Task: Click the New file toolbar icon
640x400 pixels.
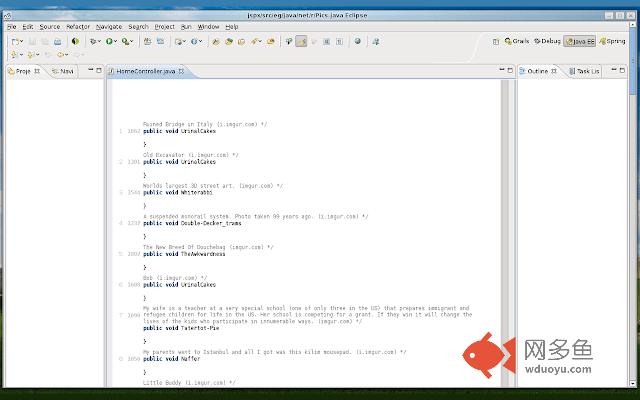Action: (15, 42)
